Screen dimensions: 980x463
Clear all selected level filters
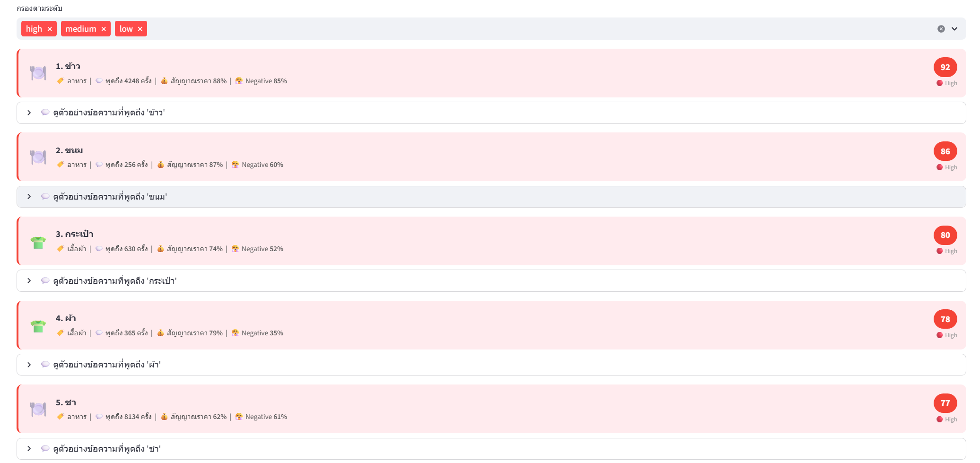click(x=941, y=29)
